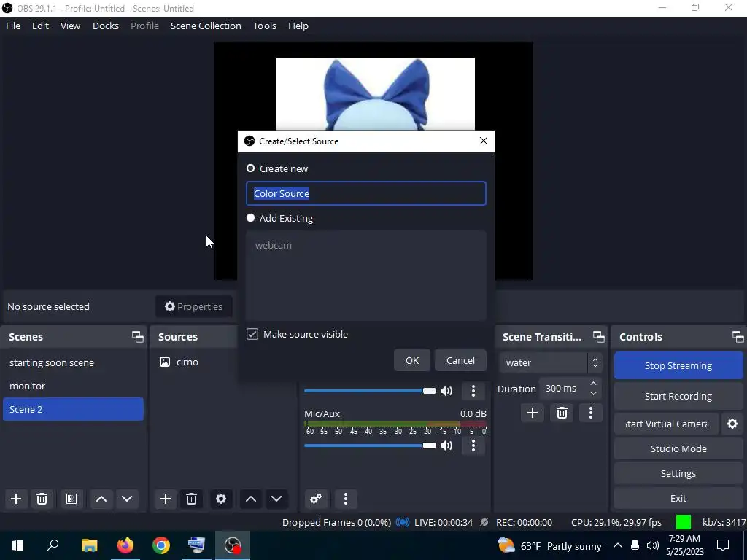This screenshot has width=747, height=560.
Task: Undock the Scene Transitions panel
Action: pos(599,337)
